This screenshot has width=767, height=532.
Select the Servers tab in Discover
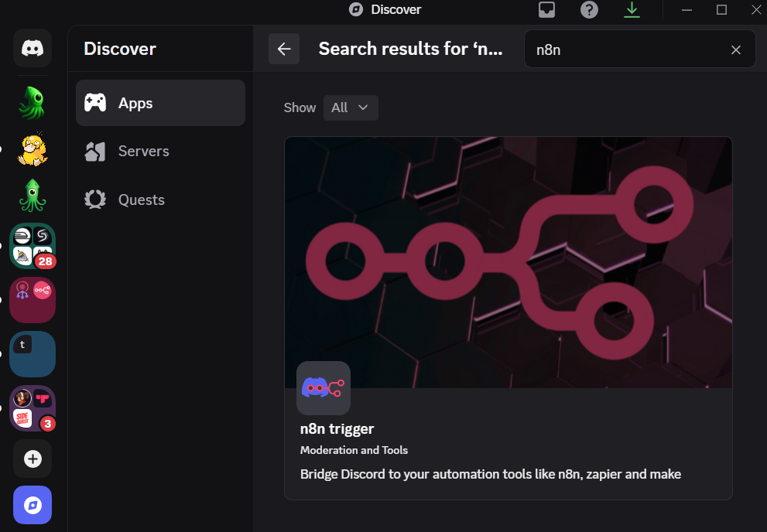pos(160,152)
